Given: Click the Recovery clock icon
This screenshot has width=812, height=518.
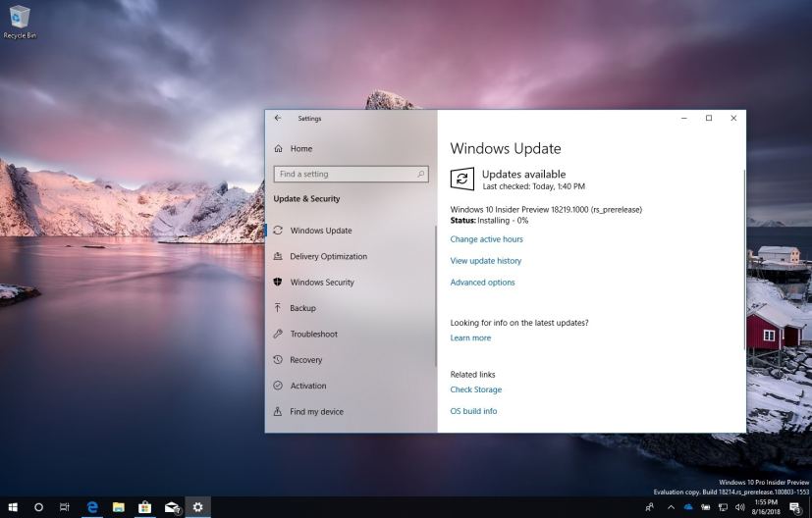Looking at the screenshot, I should [x=278, y=360].
